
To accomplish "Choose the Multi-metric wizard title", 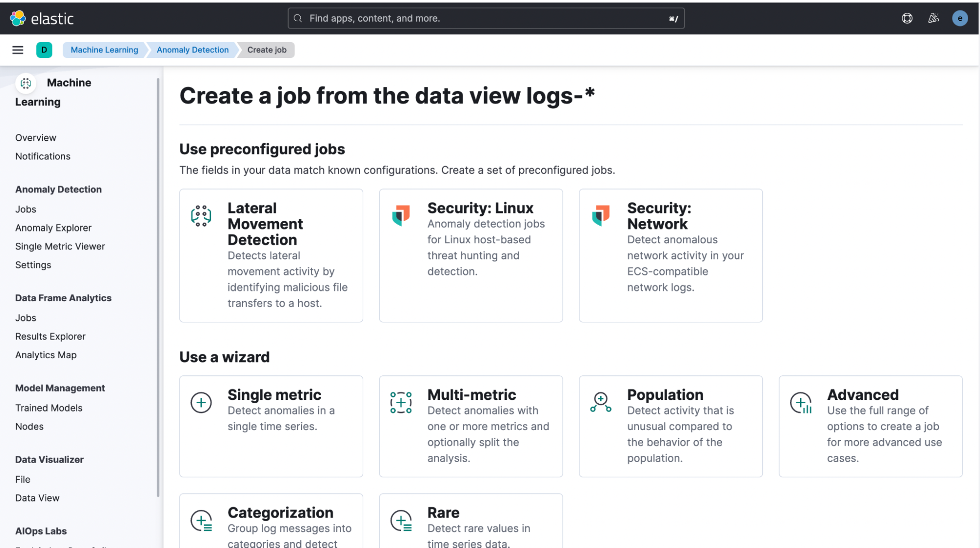I will point(472,395).
